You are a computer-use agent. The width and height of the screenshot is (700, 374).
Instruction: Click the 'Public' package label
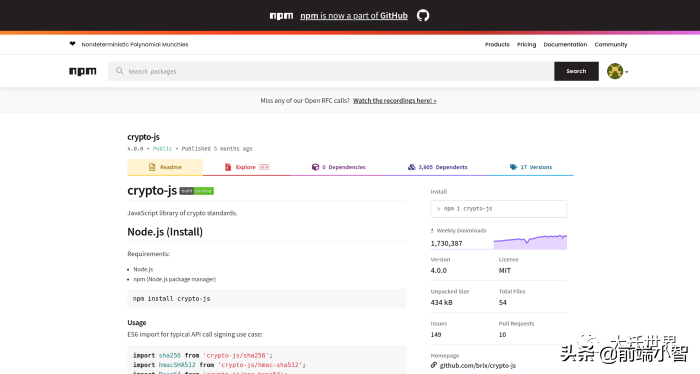tap(162, 149)
